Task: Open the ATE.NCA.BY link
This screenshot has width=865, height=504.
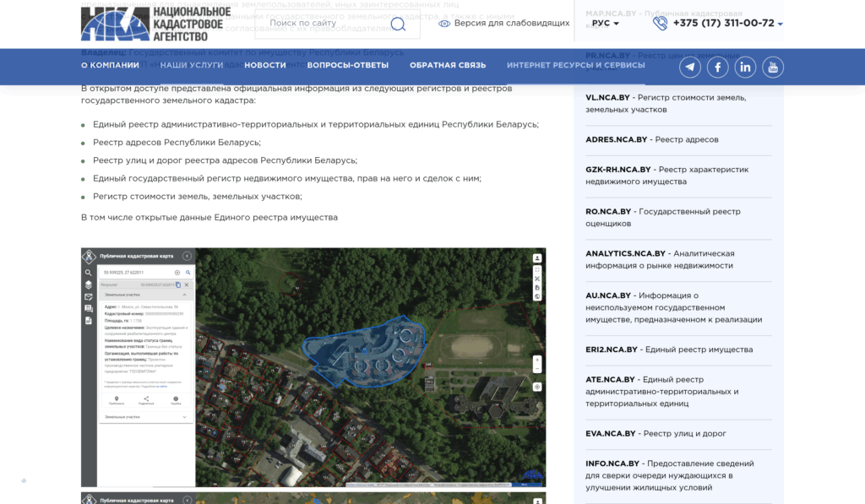Action: pyautogui.click(x=662, y=392)
